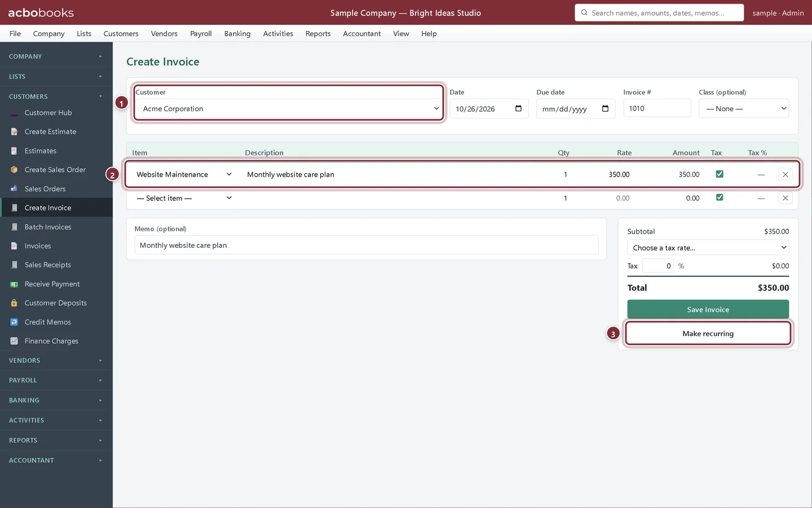Uncheck Tax on Website Maintenance row
This screenshot has height=508, width=812.
pos(720,174)
